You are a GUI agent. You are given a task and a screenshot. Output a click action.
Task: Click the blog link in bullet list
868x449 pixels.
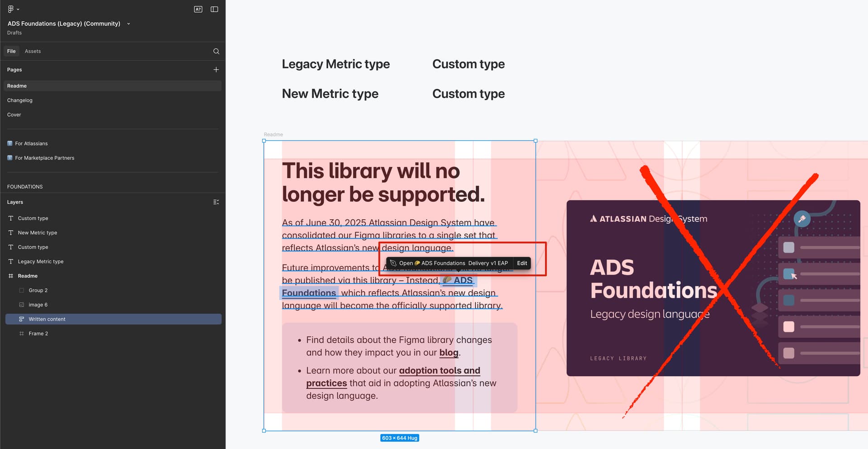[x=449, y=353]
